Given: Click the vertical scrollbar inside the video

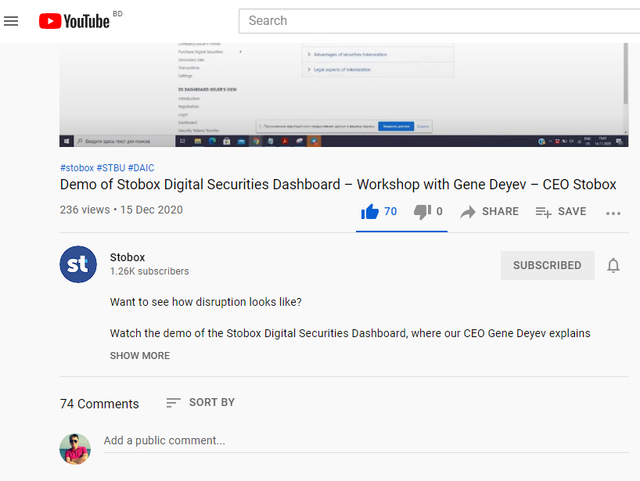Looking at the screenshot, I should (625, 73).
